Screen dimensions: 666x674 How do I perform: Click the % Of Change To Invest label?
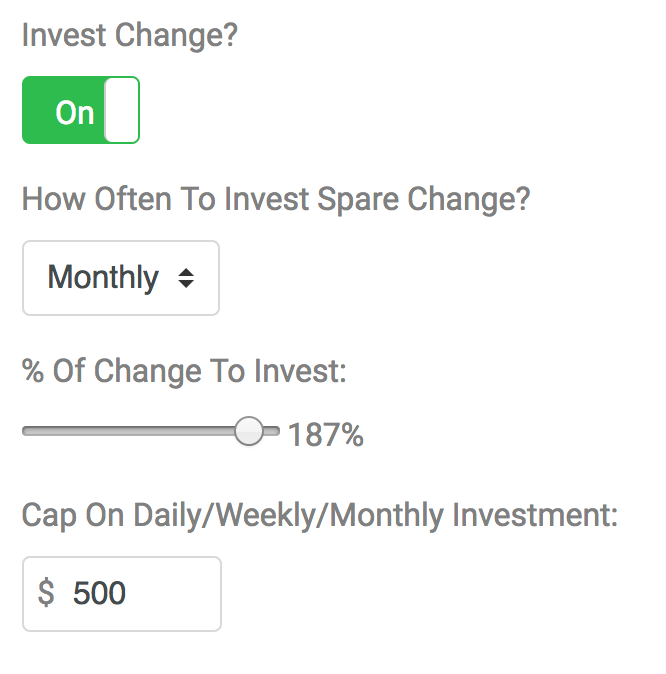184,371
